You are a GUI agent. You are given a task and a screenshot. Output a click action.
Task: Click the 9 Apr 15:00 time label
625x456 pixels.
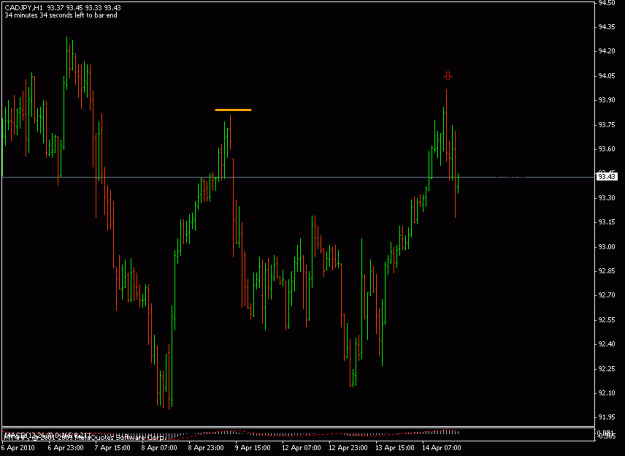253,448
